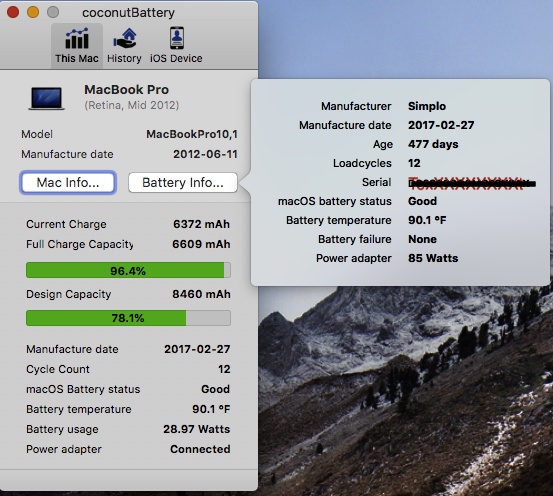Screen dimensions: 553x496
Task: Click the Current Charge label
Action: [66, 224]
